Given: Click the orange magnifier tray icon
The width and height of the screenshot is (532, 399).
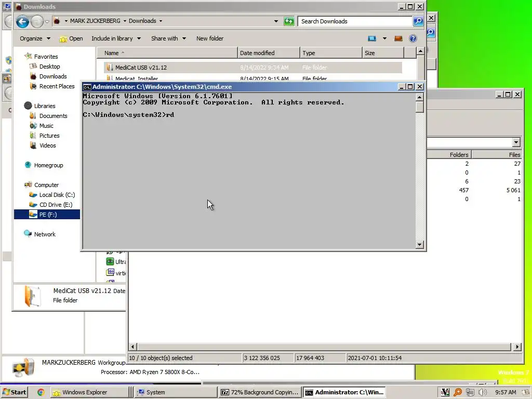Looking at the screenshot, I should (x=457, y=392).
